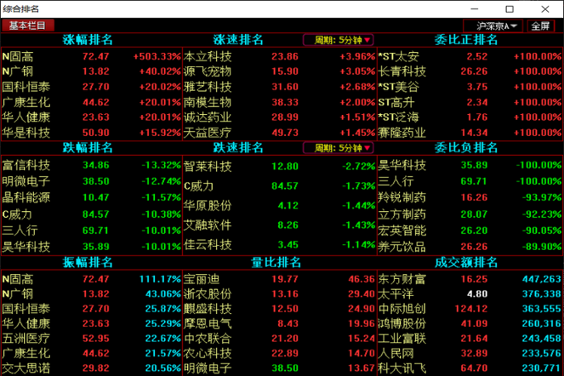Close the 综合排名 window

click(x=545, y=9)
